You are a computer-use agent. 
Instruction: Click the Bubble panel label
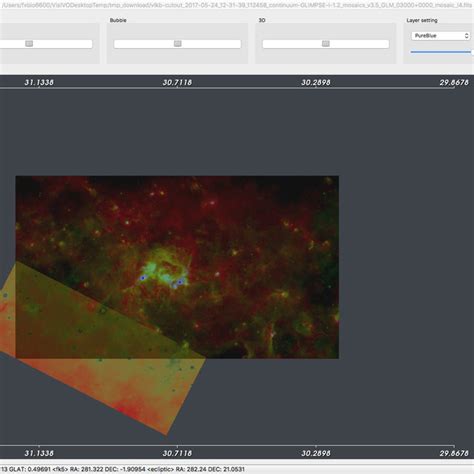(118, 20)
